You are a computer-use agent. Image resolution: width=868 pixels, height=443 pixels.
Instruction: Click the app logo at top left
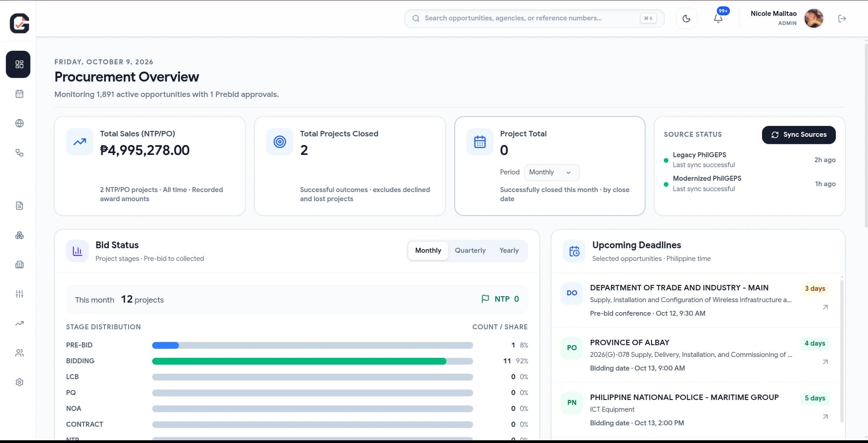[19, 23]
